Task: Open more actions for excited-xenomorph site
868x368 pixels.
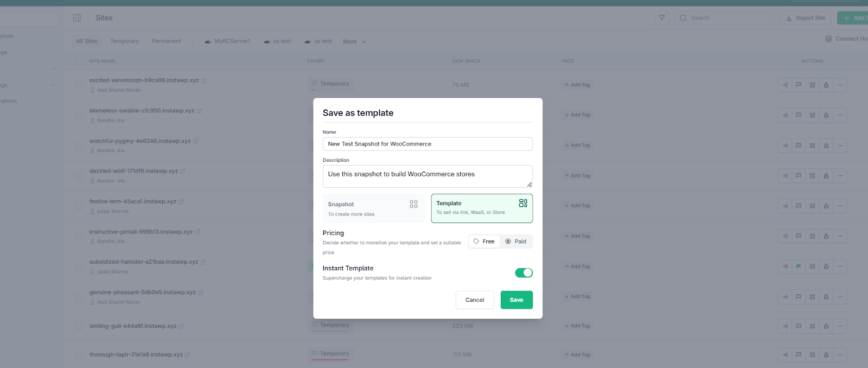Action: (840, 85)
